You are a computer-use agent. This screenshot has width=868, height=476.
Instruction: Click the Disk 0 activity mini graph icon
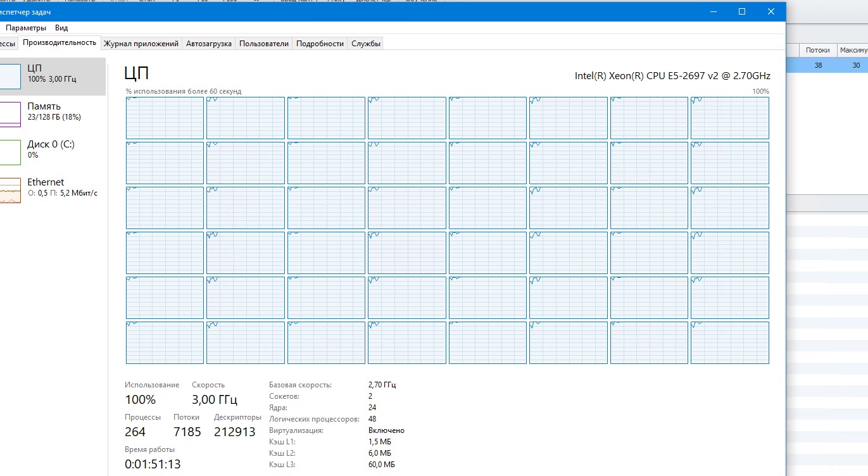pyautogui.click(x=10, y=152)
